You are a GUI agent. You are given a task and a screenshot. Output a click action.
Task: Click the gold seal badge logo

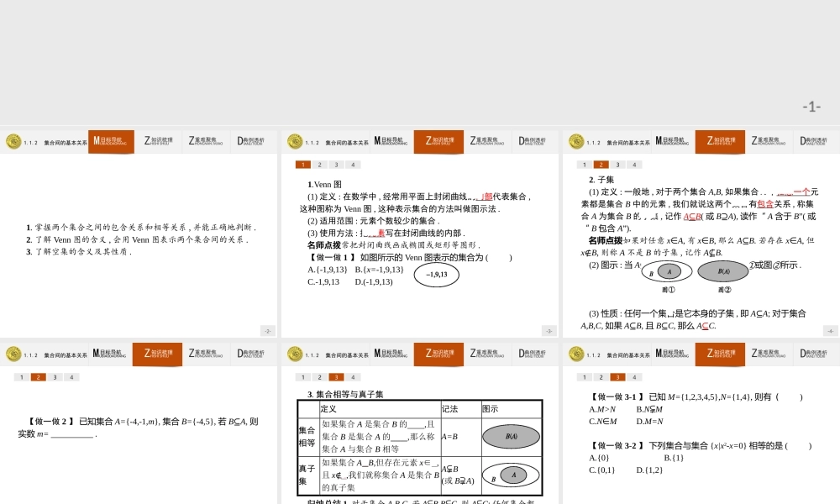(x=13, y=141)
